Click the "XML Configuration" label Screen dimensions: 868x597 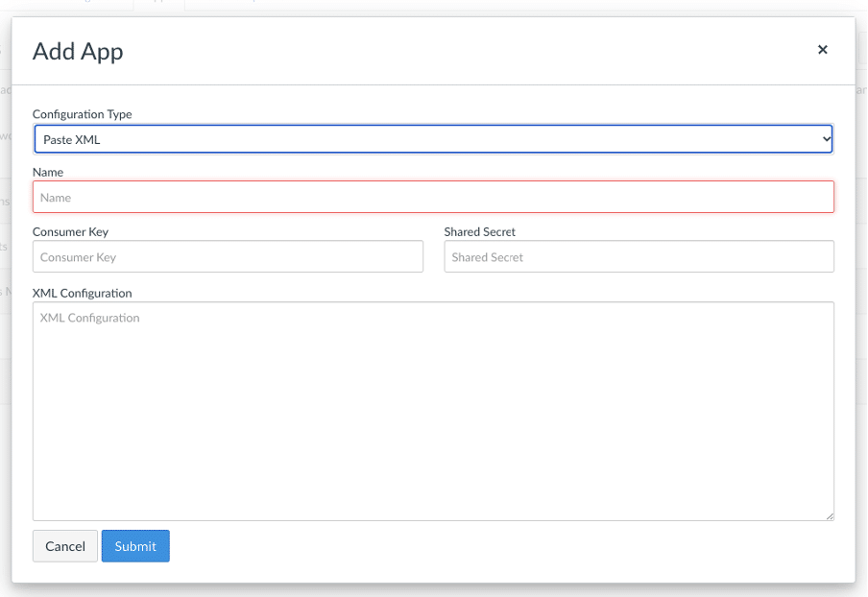(x=83, y=293)
